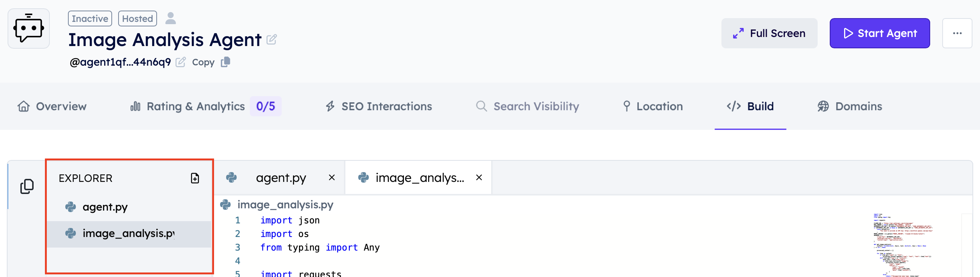Create a new file in Explorer

pyautogui.click(x=195, y=178)
